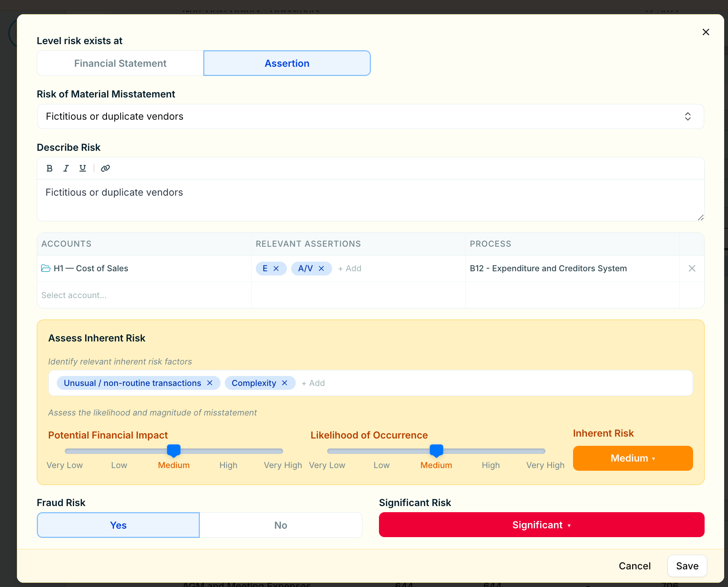Delete the Cost of Sales account row

(692, 269)
